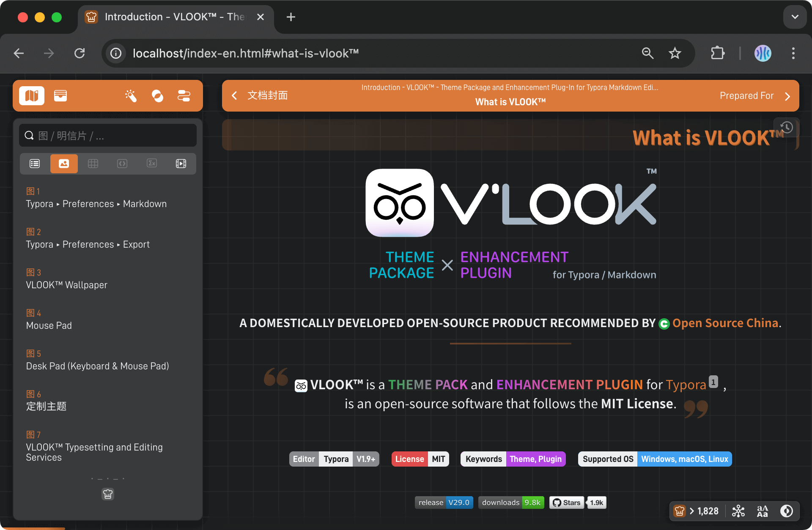The width and height of the screenshot is (812, 530).
Task: Open the Typora link in quote
Action: tap(686, 385)
